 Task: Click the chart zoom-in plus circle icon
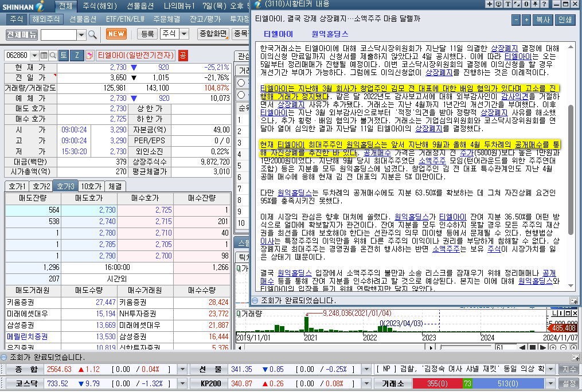click(x=553, y=347)
